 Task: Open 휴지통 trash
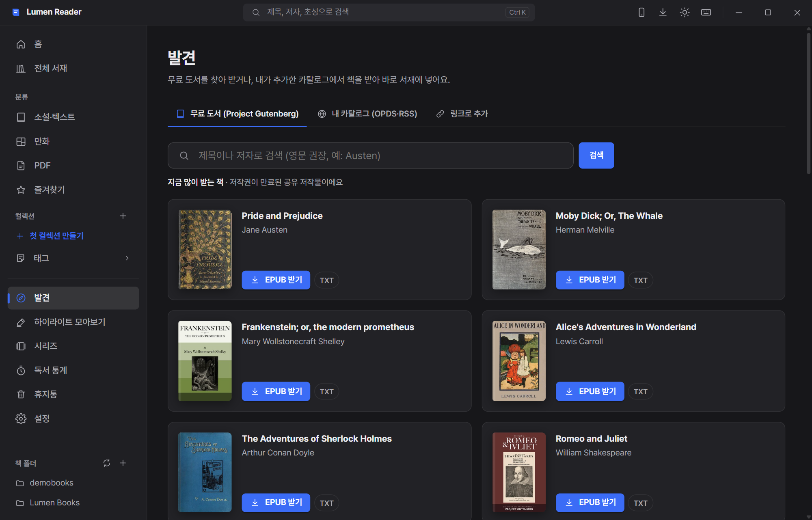(x=73, y=394)
